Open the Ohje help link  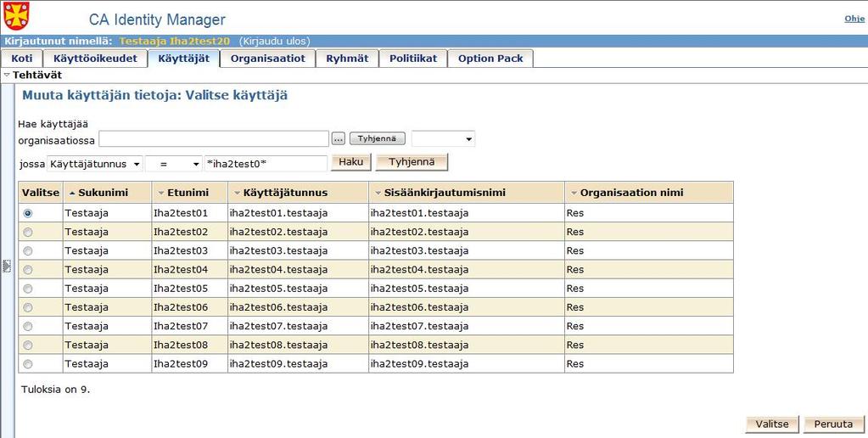(x=854, y=19)
